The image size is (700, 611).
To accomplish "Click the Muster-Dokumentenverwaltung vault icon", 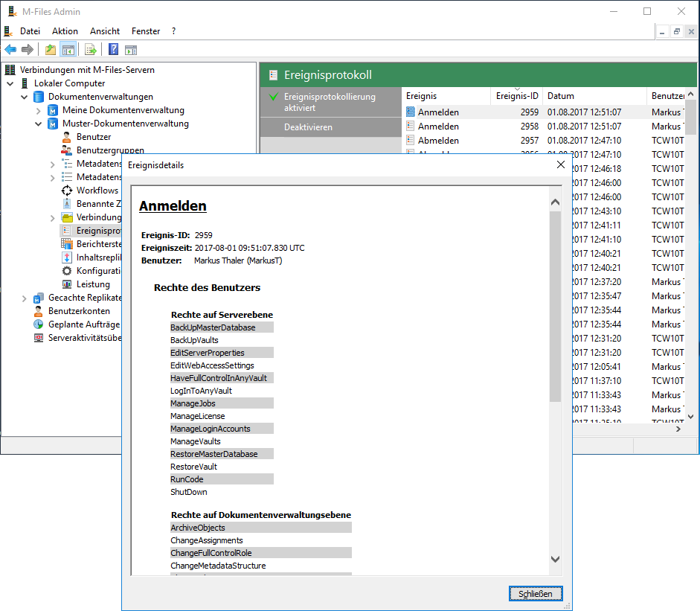I will [x=53, y=124].
